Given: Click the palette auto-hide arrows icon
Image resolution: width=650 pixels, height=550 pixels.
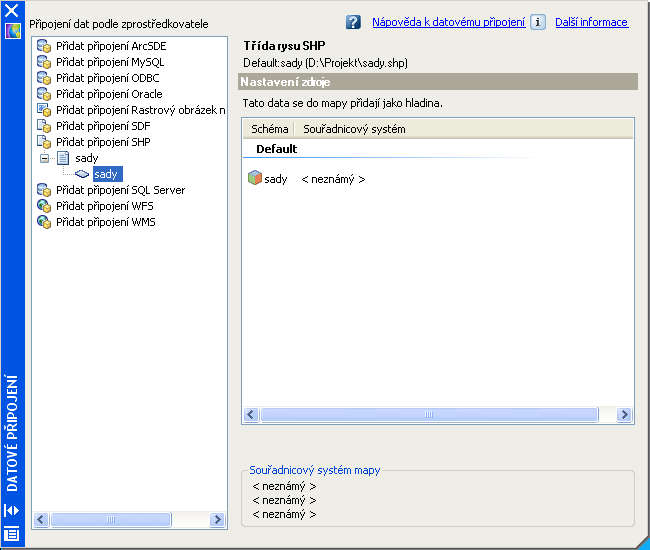Looking at the screenshot, I should [x=12, y=510].
